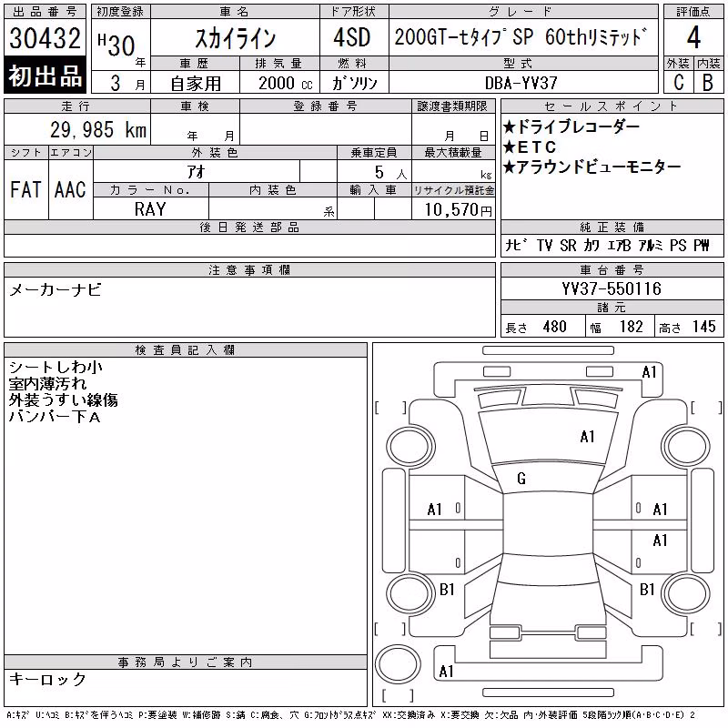728x728 pixels.
Task: Click the ドライブレコーダー sales point
Action: pos(571,126)
